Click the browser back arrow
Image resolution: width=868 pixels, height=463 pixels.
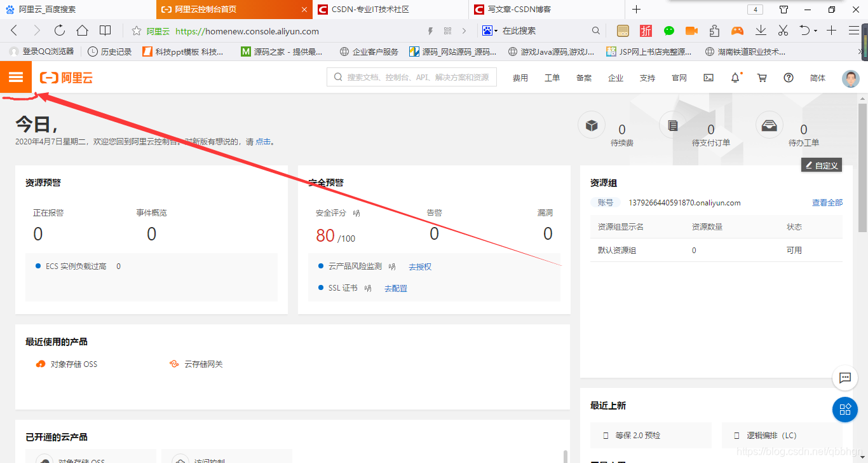(x=14, y=31)
